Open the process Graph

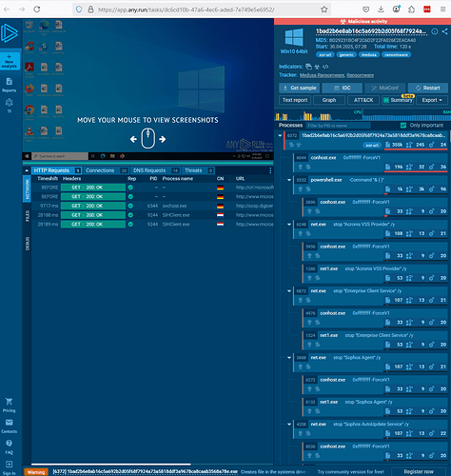(x=329, y=100)
